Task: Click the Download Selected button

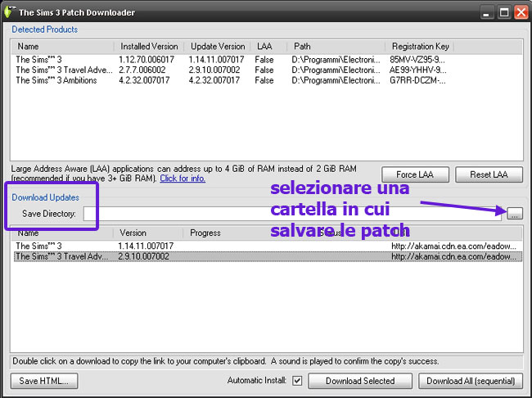Action: coord(360,381)
